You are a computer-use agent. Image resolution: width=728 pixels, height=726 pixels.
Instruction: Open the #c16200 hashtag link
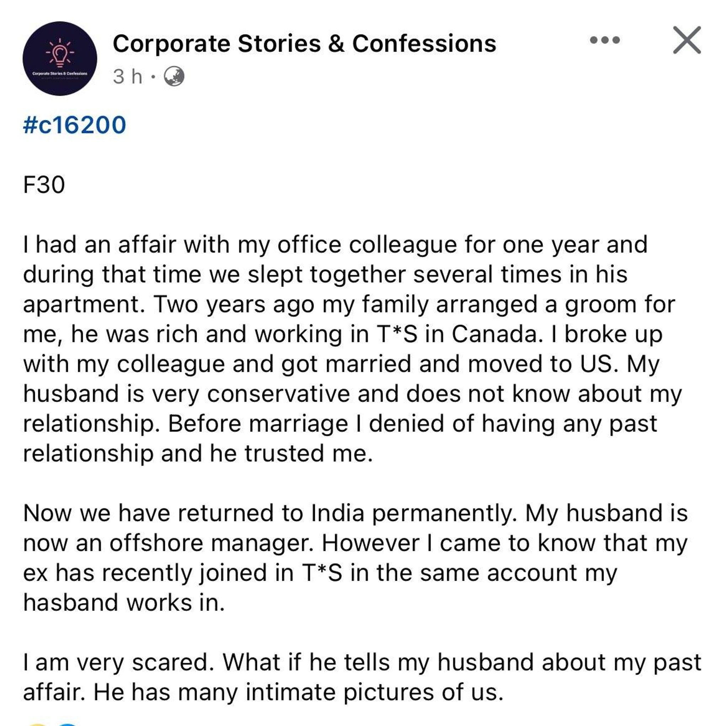75,125
